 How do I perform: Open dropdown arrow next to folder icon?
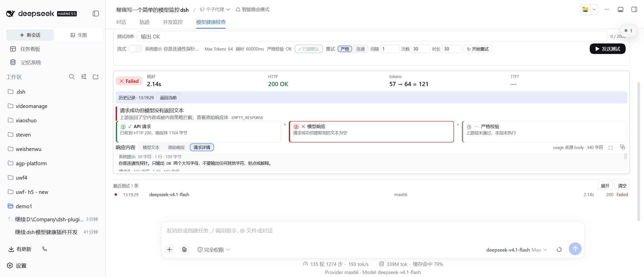[x=594, y=10]
